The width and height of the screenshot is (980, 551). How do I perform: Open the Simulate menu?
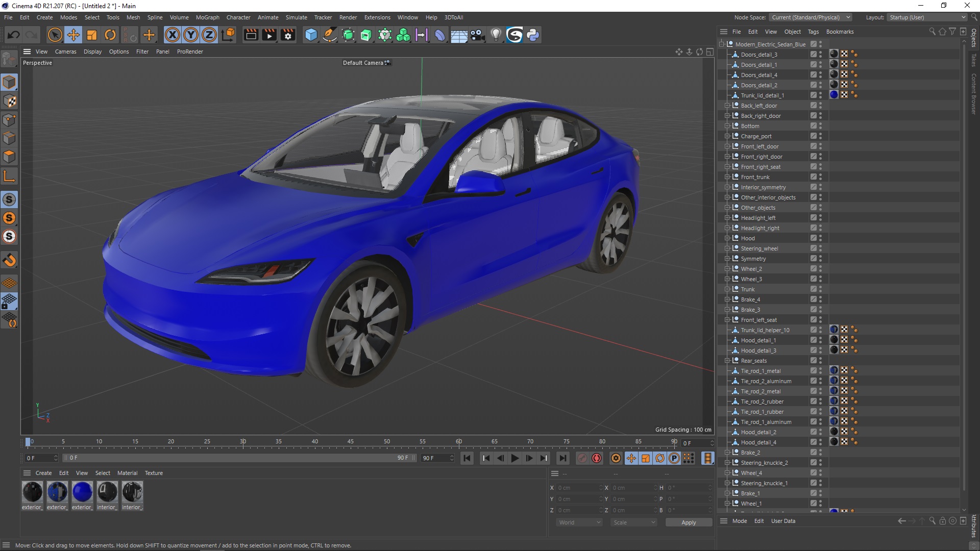click(296, 17)
